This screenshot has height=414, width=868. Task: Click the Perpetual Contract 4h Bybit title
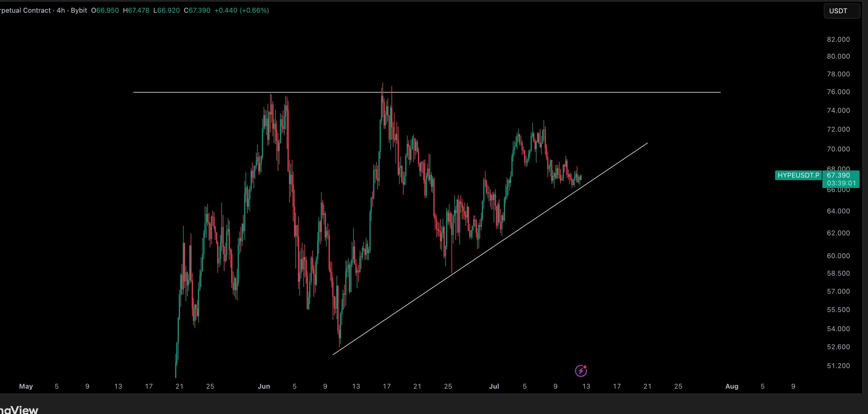click(x=43, y=10)
